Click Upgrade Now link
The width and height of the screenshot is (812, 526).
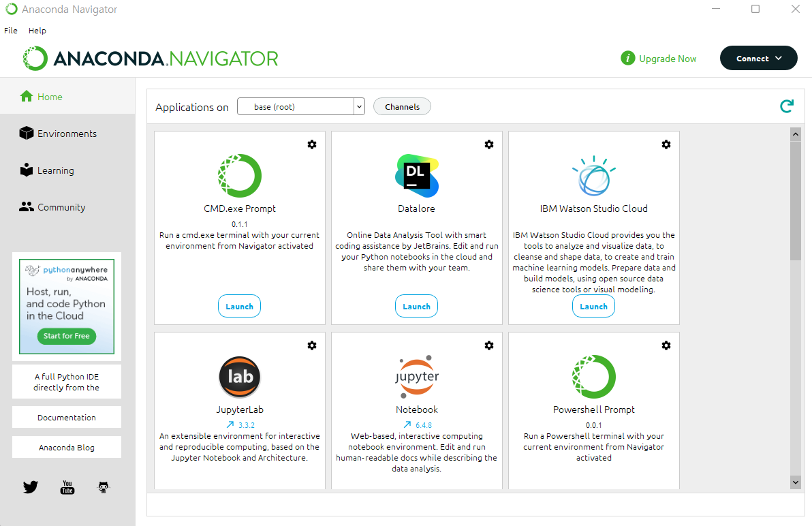(668, 59)
